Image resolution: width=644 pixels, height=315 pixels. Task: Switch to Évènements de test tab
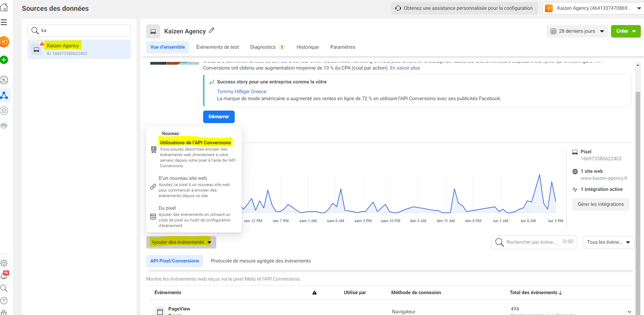point(218,47)
